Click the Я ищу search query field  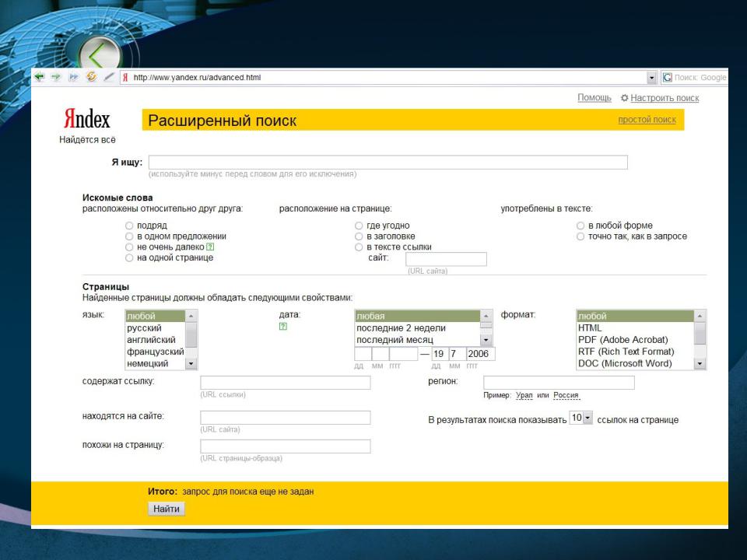(388, 163)
